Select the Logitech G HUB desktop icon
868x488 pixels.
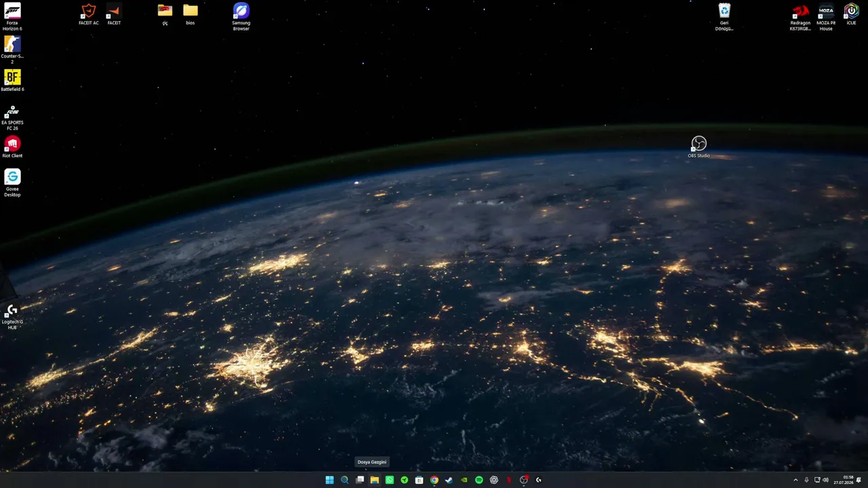(12, 316)
